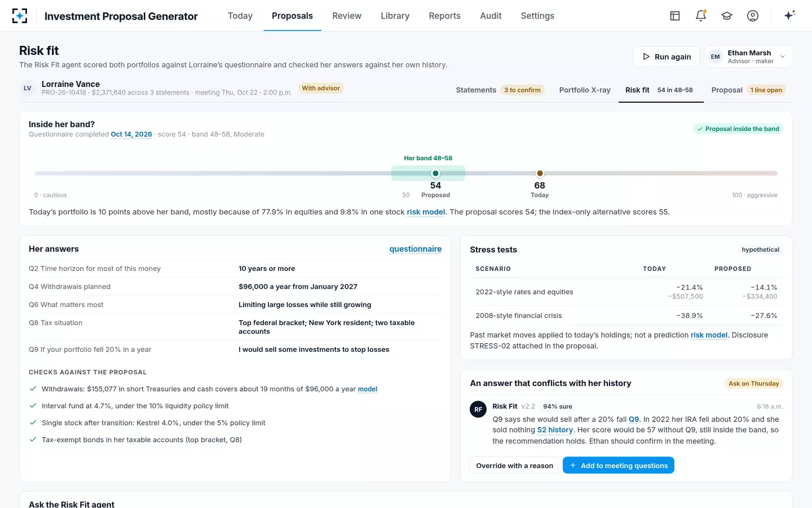Click the hypothetical tag in Stress tests
The height and width of the screenshot is (508, 812).
pyautogui.click(x=760, y=249)
